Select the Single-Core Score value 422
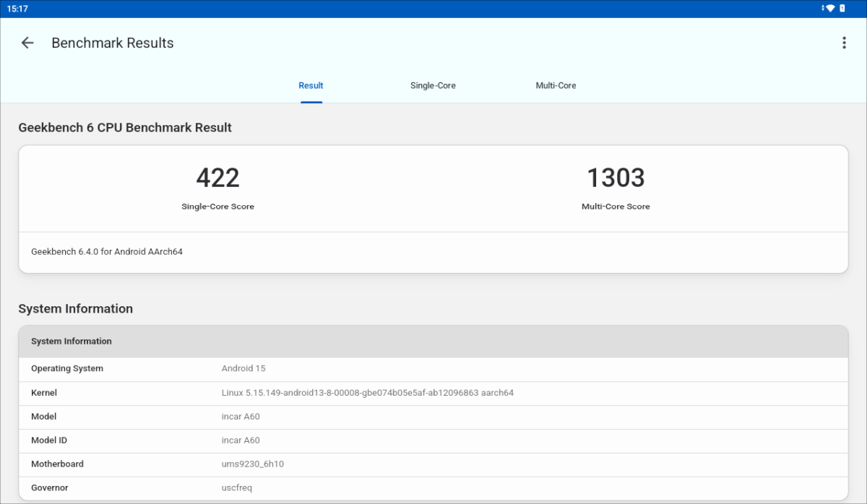This screenshot has height=504, width=867. click(x=217, y=178)
